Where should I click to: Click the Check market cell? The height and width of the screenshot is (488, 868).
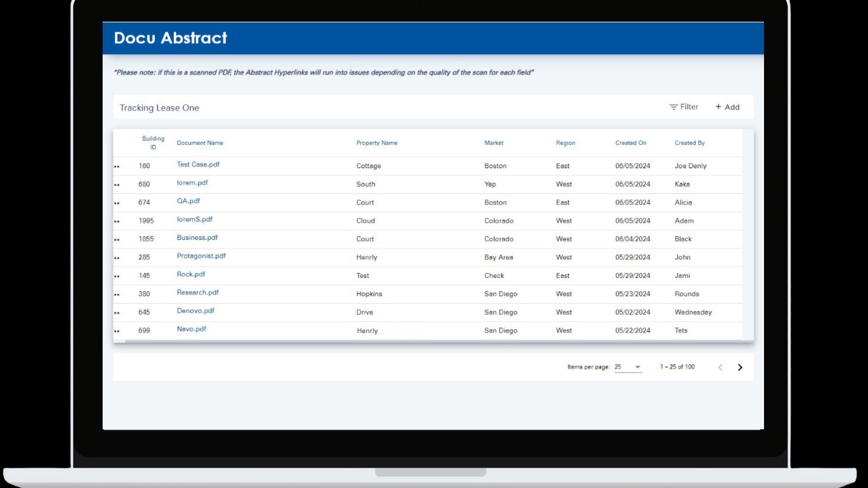494,276
